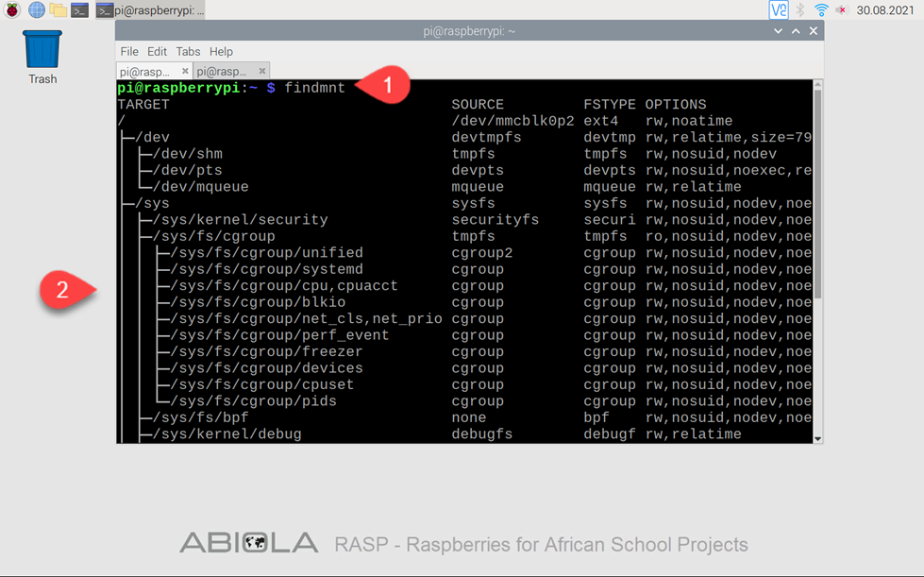This screenshot has width=924, height=577.
Task: Open the Trash desktop icon
Action: 42,55
